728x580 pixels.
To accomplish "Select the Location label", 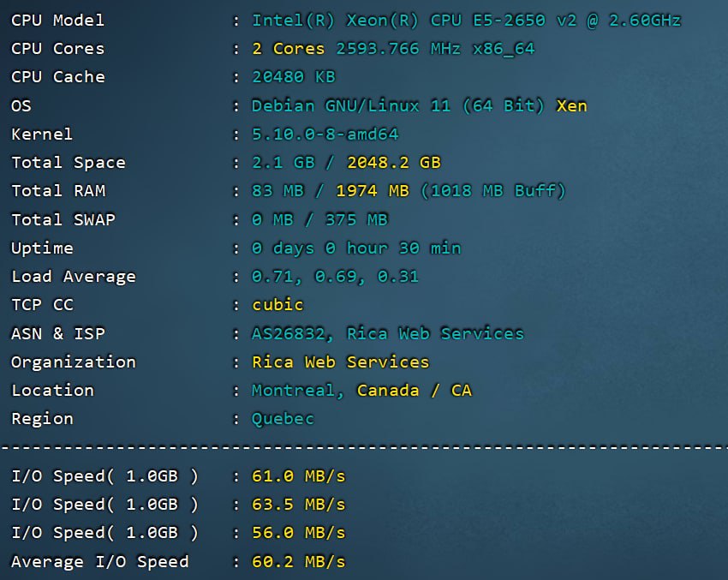I will [x=52, y=391].
